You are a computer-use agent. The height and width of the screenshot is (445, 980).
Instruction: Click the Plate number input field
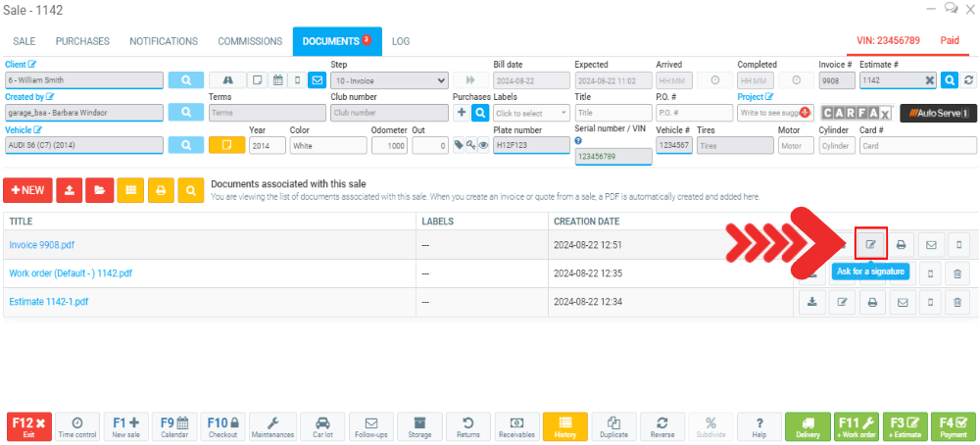pyautogui.click(x=530, y=145)
